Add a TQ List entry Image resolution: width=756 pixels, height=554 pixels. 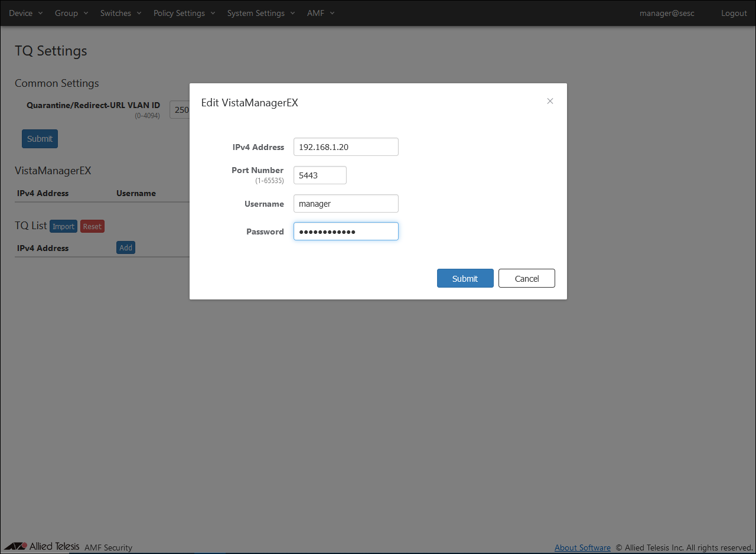tap(126, 247)
